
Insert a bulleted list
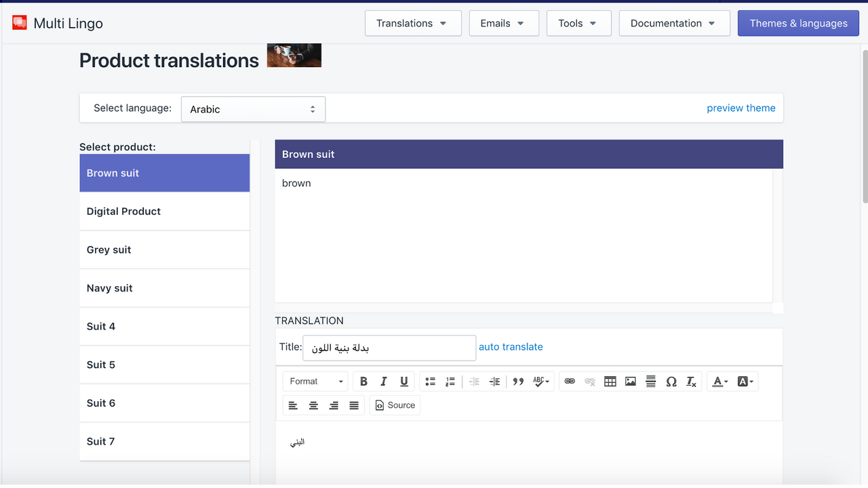coord(430,382)
